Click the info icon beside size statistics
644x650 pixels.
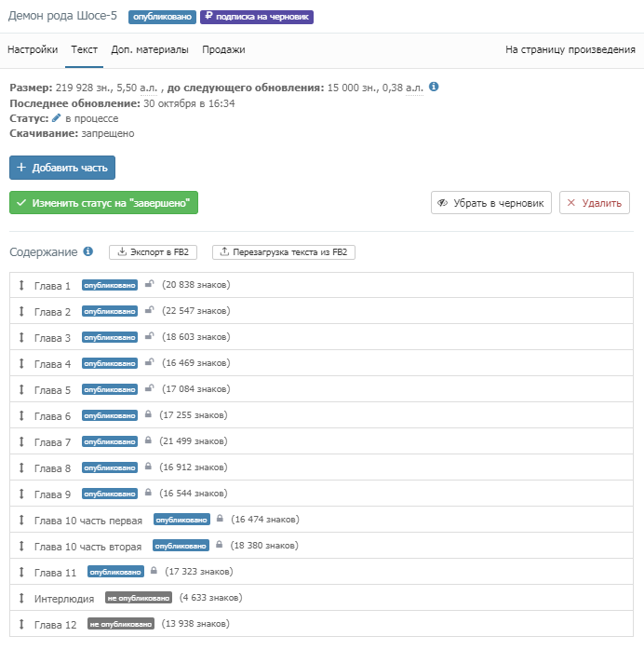tap(434, 88)
